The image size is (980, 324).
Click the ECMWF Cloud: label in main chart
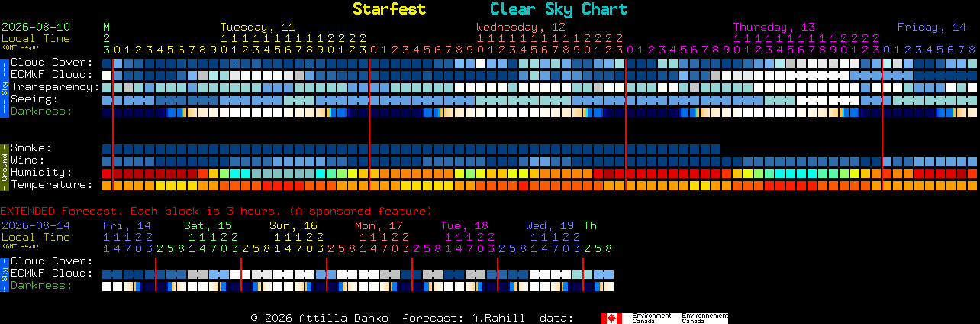[x=51, y=75]
